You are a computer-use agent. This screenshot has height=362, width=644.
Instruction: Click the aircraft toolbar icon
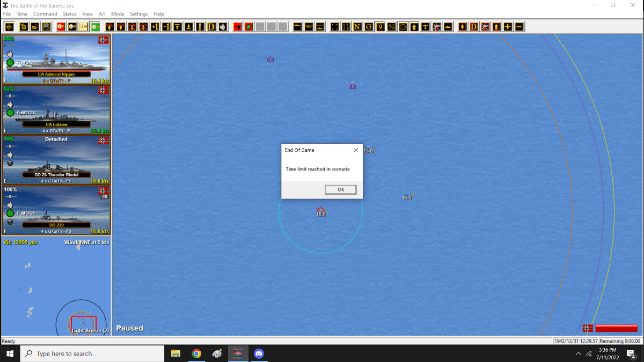pyautogui.click(x=425, y=27)
